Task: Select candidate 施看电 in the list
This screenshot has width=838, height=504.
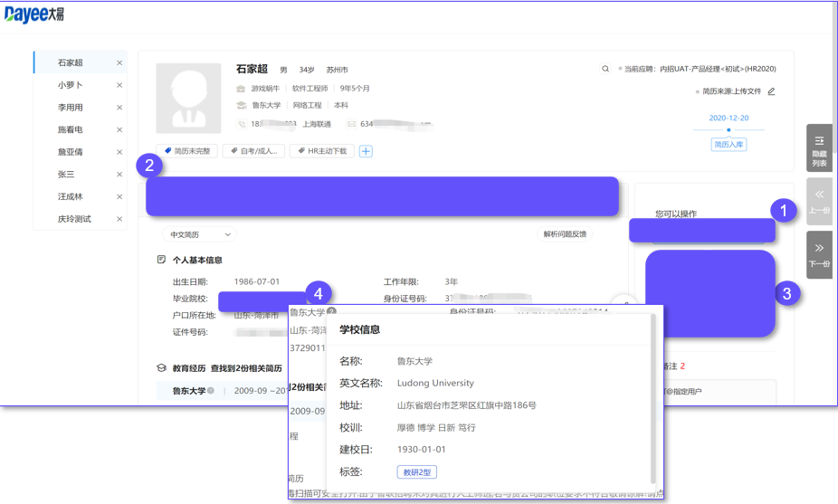Action: (70, 130)
